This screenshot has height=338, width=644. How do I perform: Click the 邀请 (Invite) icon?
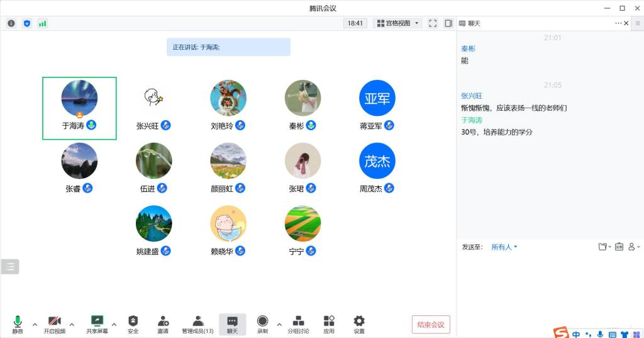[163, 324]
